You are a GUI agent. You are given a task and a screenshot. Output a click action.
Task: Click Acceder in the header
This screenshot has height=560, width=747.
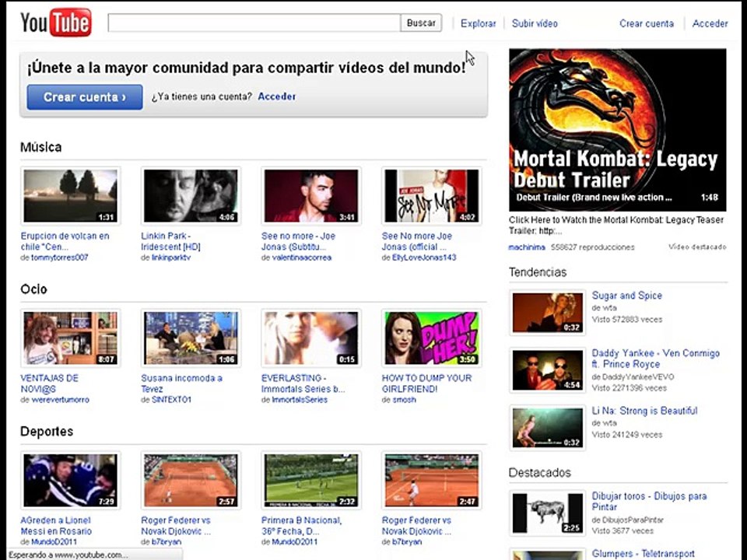(710, 23)
